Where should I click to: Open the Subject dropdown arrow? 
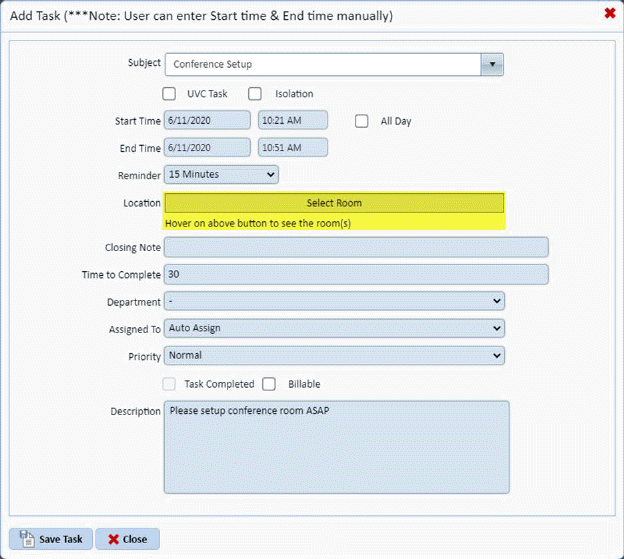491,65
